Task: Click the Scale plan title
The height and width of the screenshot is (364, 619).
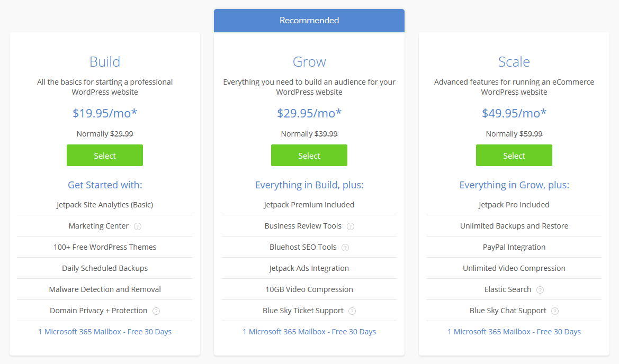Action: 514,62
